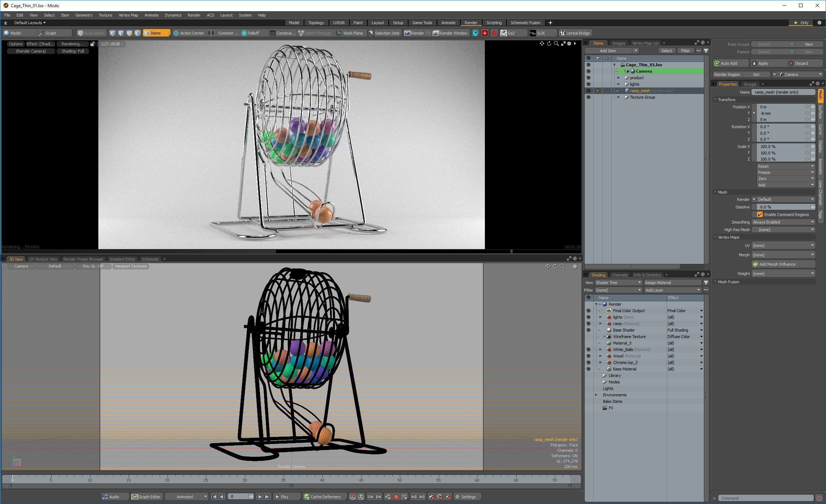
Task: Go to first frame in playback controls
Action: click(x=214, y=497)
